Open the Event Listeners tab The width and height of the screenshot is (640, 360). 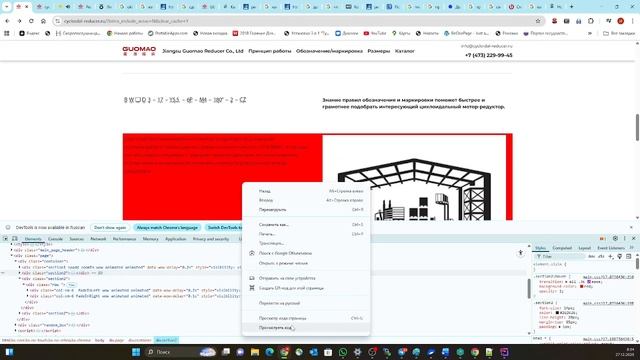coord(611,248)
